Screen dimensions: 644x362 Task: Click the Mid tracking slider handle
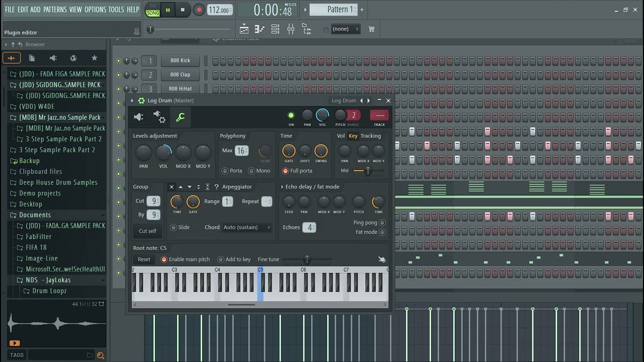[368, 171]
